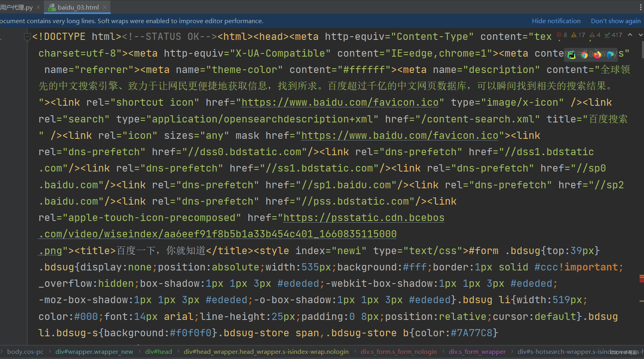Click the !important keyword in CSS
Viewport: 644px width, 359px height.
(588, 267)
